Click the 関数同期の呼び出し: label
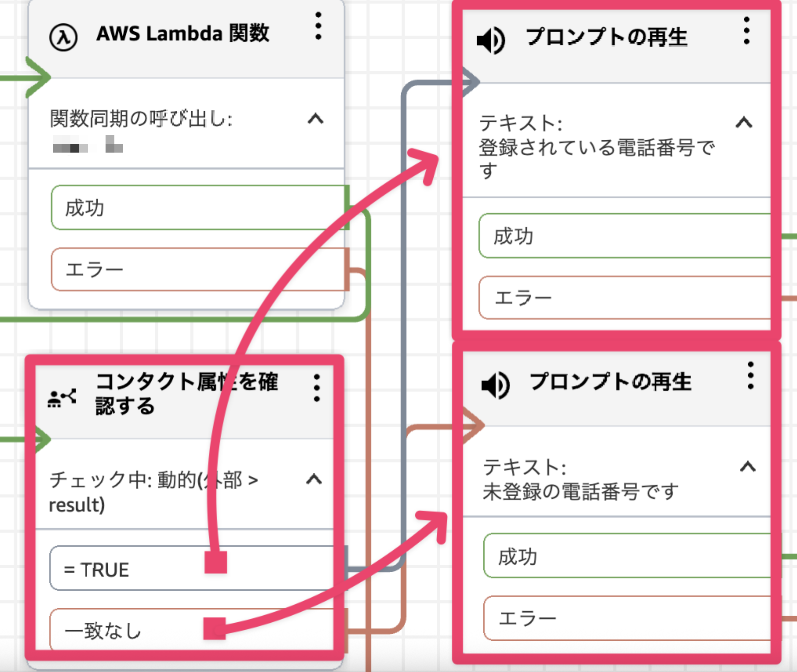The width and height of the screenshot is (797, 672). (x=141, y=118)
